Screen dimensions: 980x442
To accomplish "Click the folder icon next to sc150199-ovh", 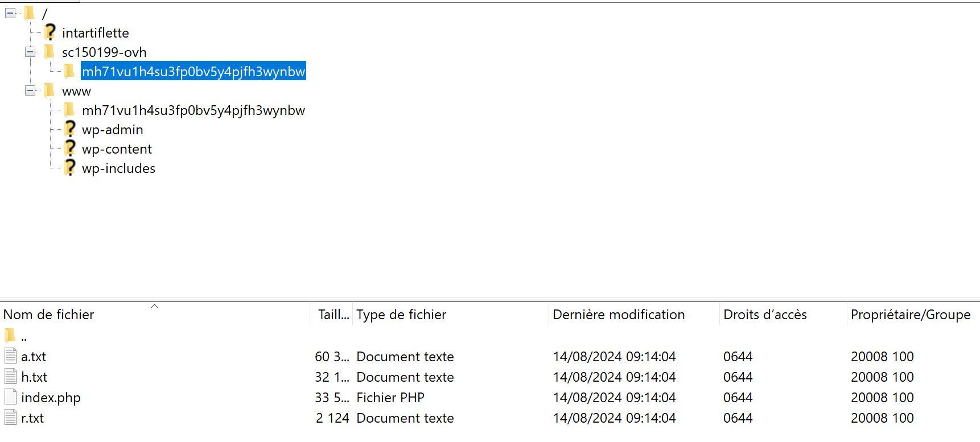I will (50, 52).
